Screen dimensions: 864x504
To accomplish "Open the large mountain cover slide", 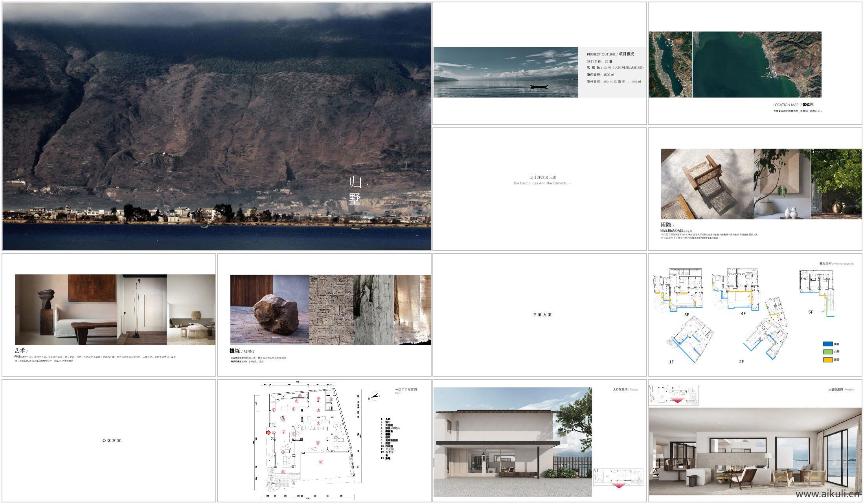I will click(x=217, y=126).
